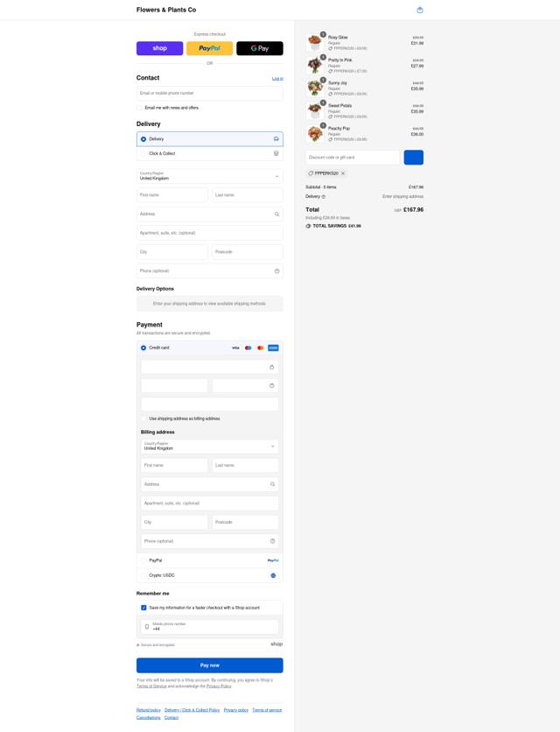Viewport: 560px width, 732px height.
Task: Tick Email me with news and offers
Action: 139,108
